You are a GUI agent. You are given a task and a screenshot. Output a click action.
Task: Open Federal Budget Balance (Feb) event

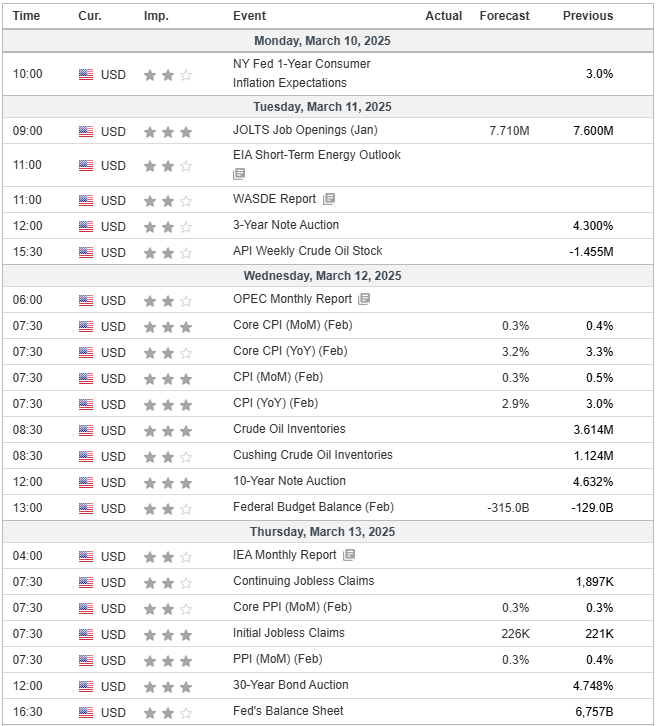[313, 507]
